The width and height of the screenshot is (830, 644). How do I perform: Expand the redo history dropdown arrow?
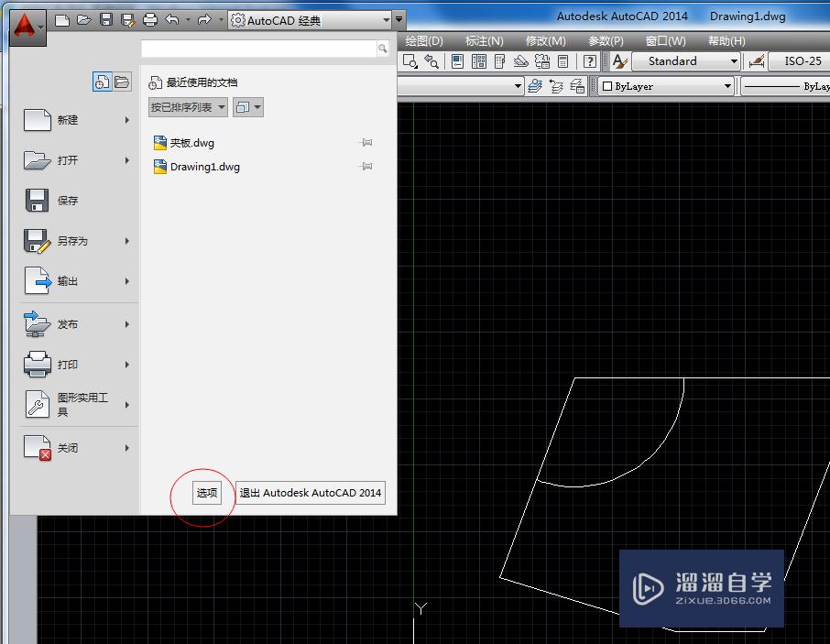click(x=220, y=20)
